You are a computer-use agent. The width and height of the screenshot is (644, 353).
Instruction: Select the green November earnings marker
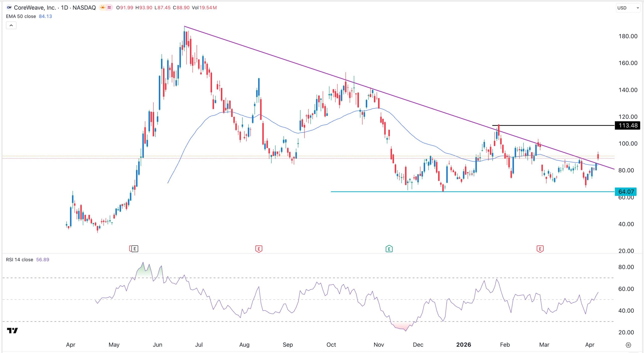point(389,249)
